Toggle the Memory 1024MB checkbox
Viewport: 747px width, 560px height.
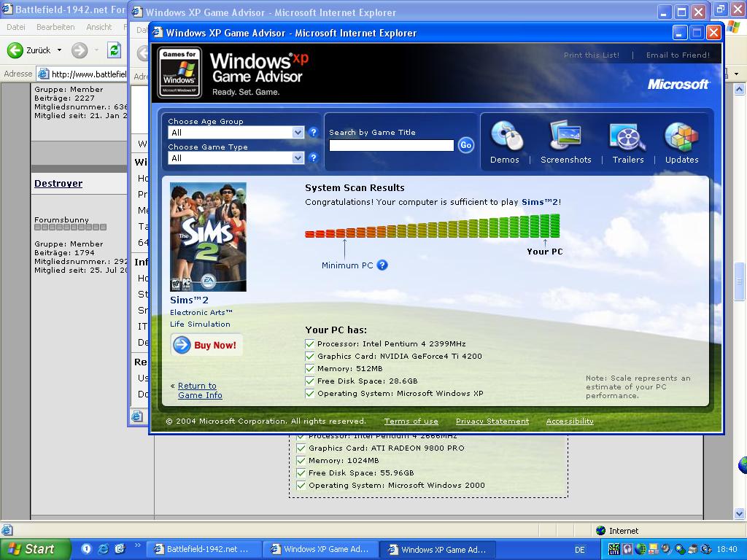point(301,460)
